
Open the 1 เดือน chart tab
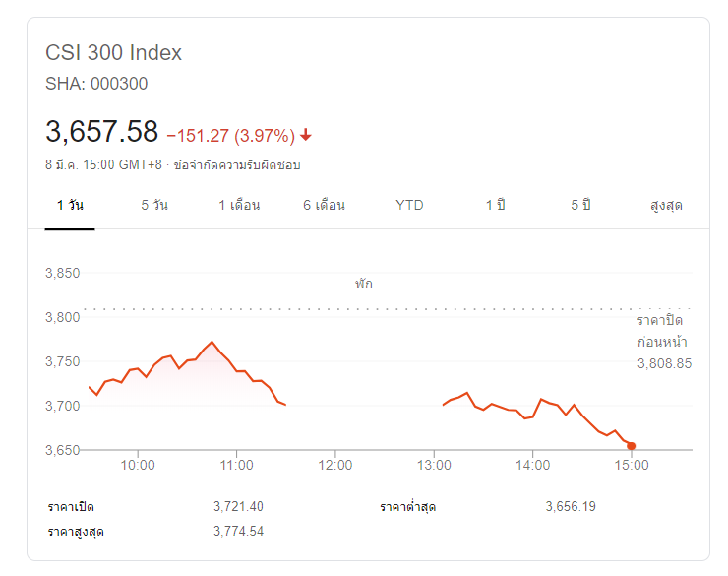coord(239,205)
